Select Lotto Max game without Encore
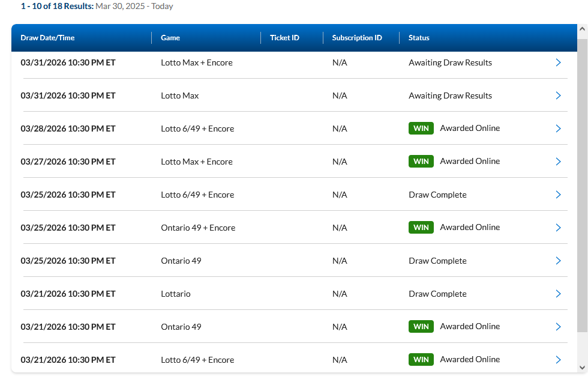The height and width of the screenshot is (376, 588). pyautogui.click(x=179, y=96)
